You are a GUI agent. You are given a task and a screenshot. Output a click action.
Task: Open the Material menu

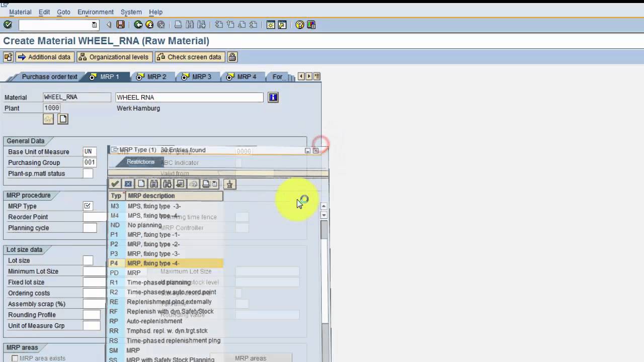point(20,12)
